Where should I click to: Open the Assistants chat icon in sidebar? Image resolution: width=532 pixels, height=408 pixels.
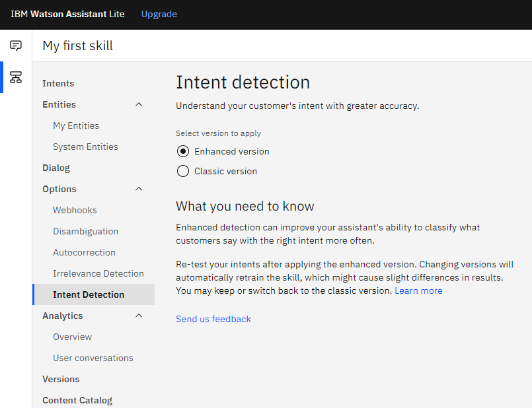pyautogui.click(x=16, y=46)
